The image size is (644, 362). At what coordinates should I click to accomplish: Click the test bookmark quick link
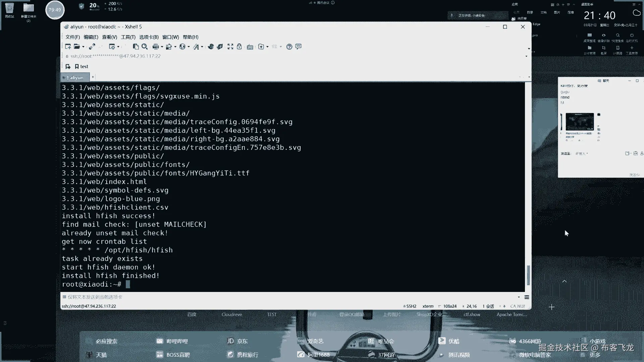tap(82, 66)
